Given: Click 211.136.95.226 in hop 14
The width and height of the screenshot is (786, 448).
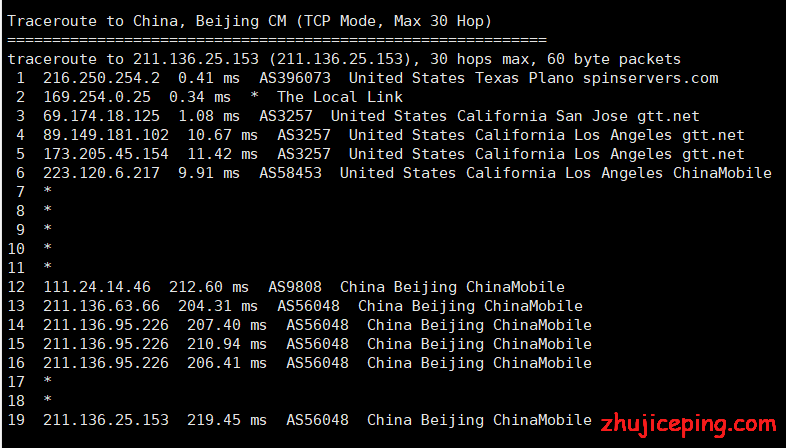Looking at the screenshot, I should [x=106, y=325].
